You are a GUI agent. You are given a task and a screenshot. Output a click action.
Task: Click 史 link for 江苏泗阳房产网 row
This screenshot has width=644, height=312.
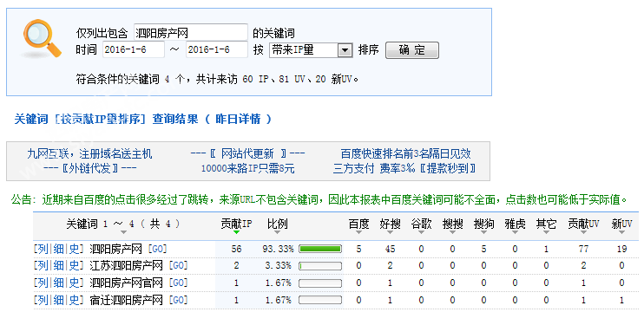pos(74,266)
